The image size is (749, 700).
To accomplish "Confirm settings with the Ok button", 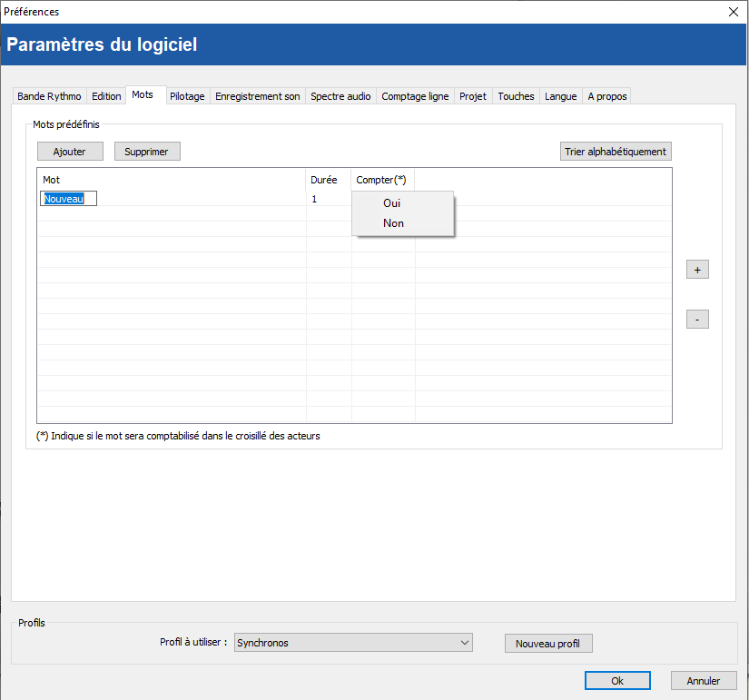I will (617, 681).
